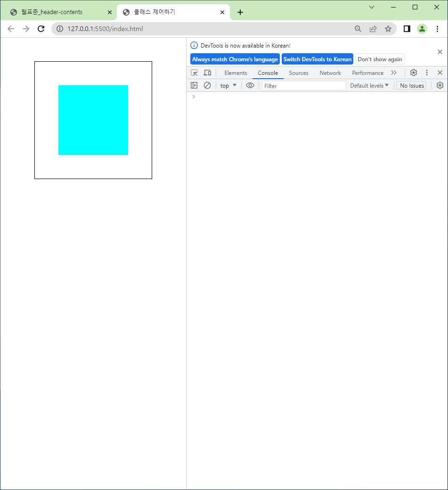Go back to the previous page
The height and width of the screenshot is (490, 448).
pos(11,29)
